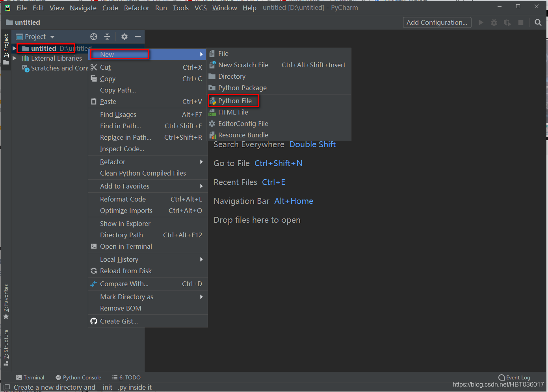Click Run with Coverage icon
The height and width of the screenshot is (392, 548).
507,22
